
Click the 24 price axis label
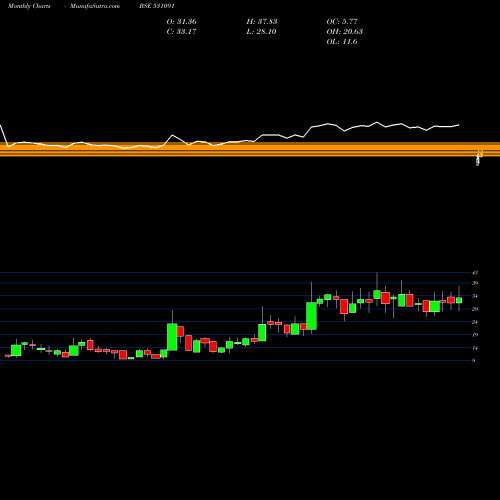click(475, 322)
